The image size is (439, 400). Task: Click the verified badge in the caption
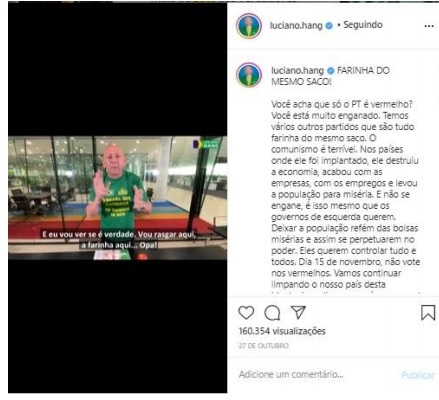coord(330,71)
